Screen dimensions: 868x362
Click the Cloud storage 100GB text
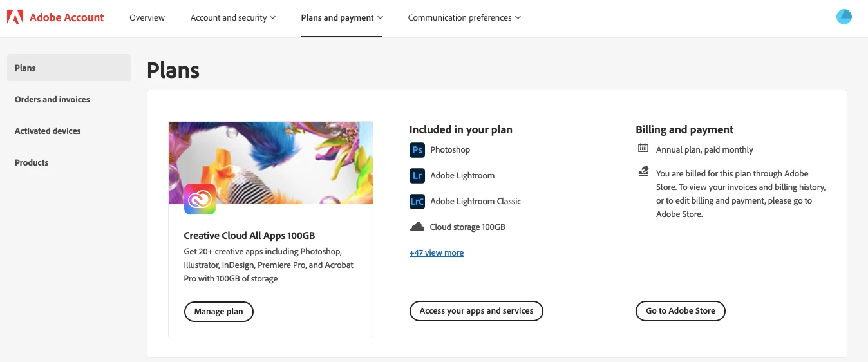click(467, 227)
